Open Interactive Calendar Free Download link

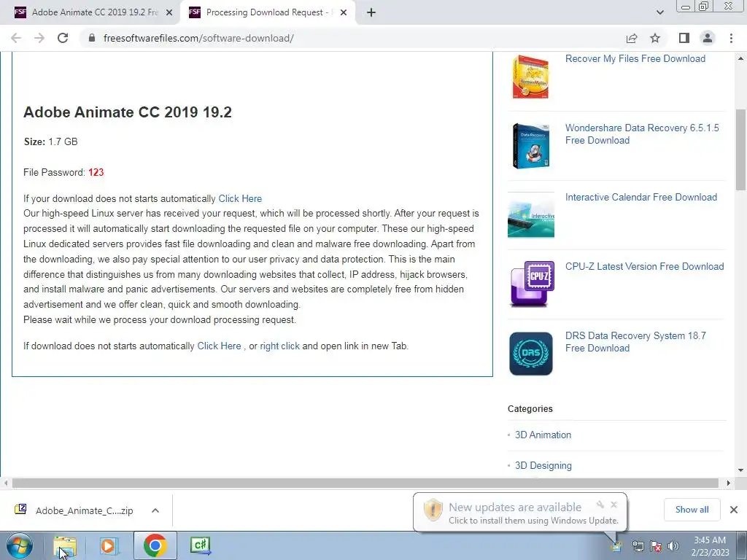click(x=640, y=197)
